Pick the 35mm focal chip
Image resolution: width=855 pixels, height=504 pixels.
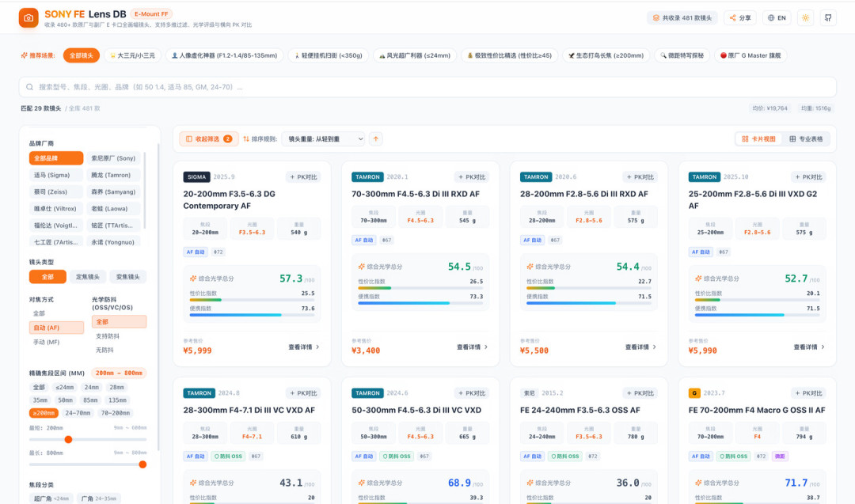(x=40, y=400)
